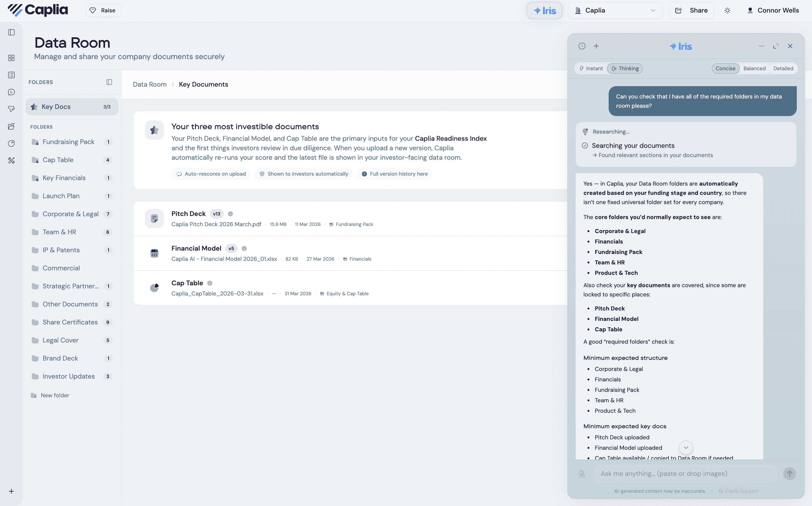
Task: Click the Cap Table info icon
Action: pyautogui.click(x=210, y=283)
